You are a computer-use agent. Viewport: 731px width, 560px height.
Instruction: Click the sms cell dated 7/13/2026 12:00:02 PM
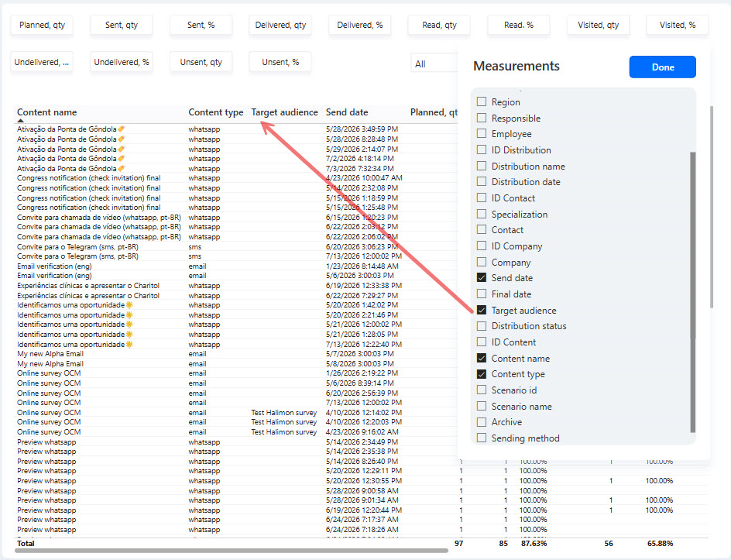[195, 256]
